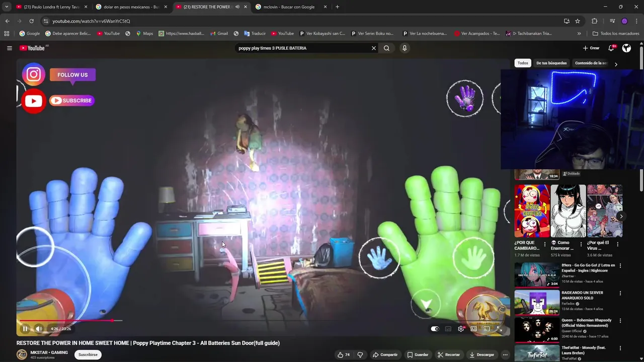Open YouTube notifications bell
Viewport: 644px width, 362px height.
tap(611, 48)
